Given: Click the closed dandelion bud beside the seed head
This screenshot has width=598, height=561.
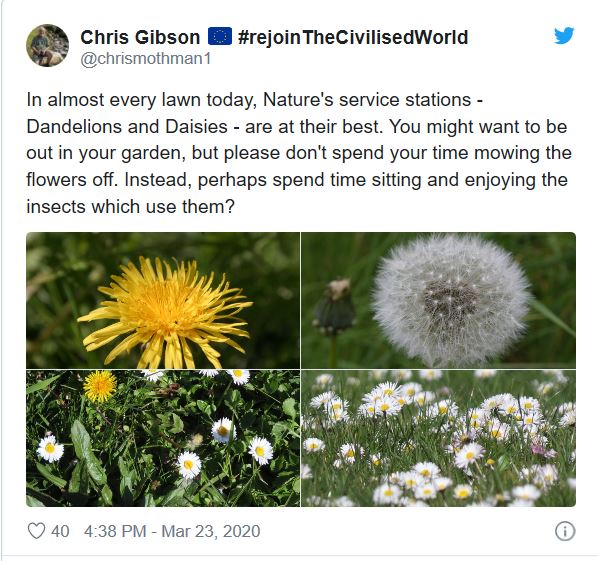Looking at the screenshot, I should click(334, 307).
